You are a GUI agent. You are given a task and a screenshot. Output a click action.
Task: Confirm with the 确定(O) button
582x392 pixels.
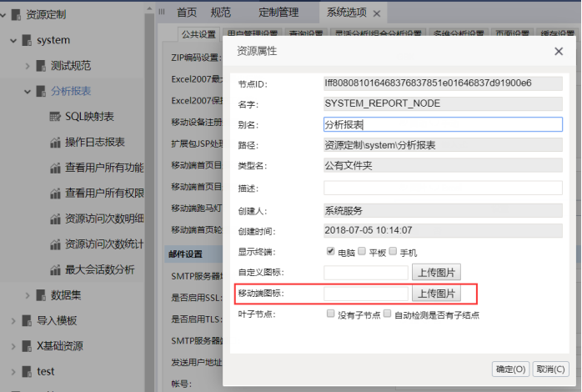tap(511, 369)
